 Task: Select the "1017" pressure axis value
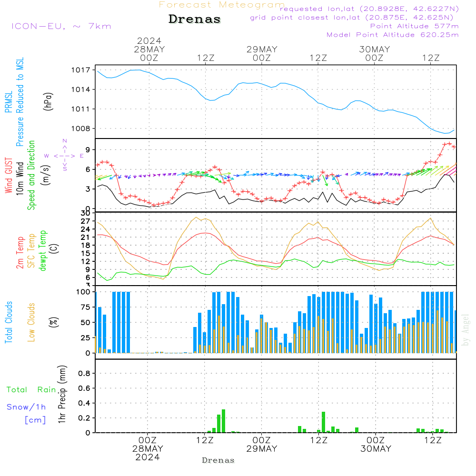[x=81, y=70]
